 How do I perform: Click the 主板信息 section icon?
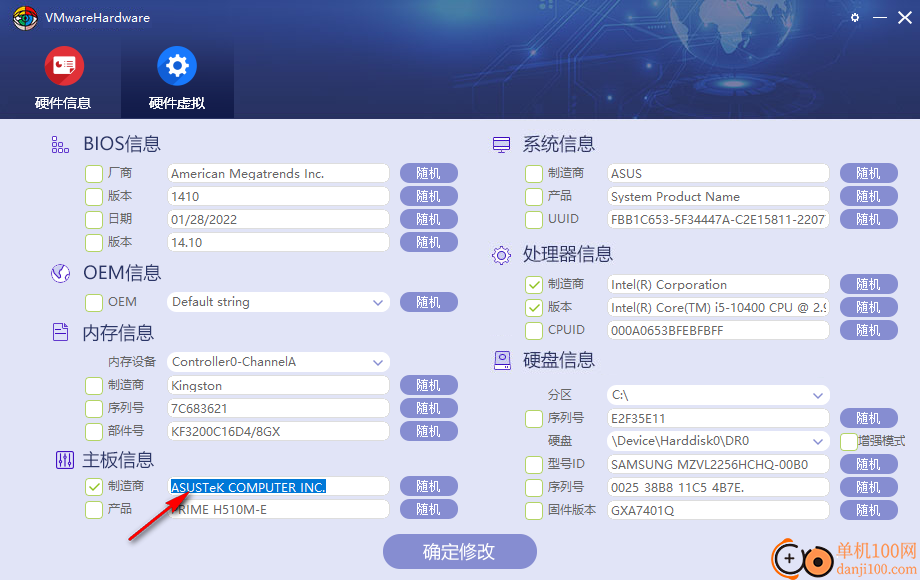[65, 460]
